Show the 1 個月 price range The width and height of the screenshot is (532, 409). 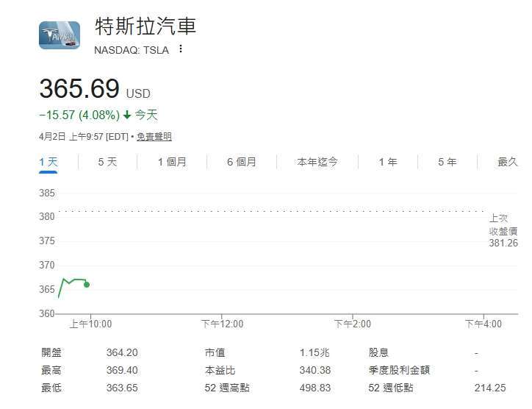pos(172,162)
